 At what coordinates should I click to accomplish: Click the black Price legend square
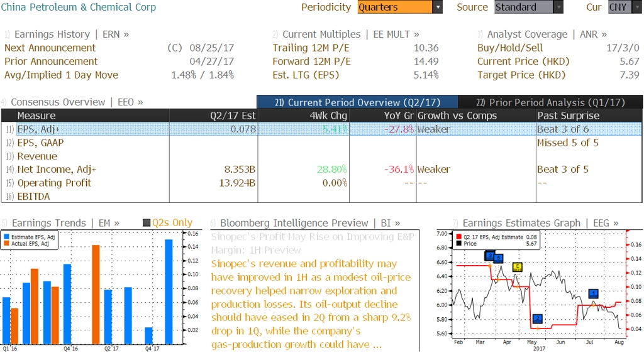pos(458,244)
